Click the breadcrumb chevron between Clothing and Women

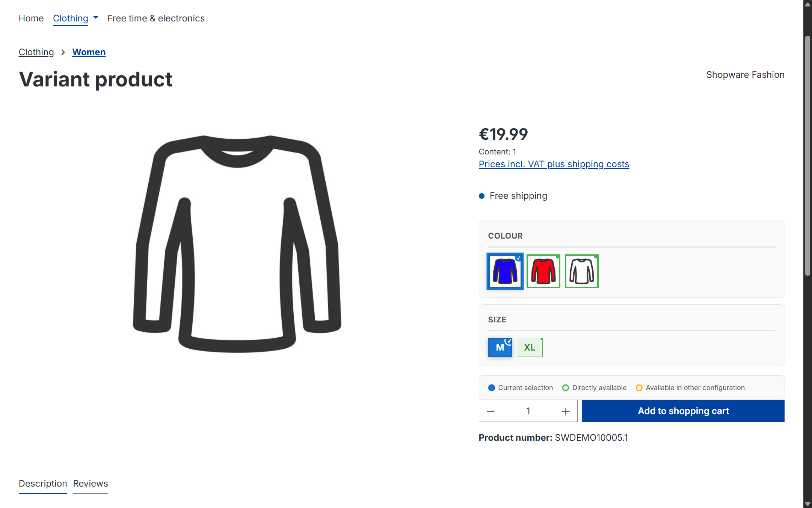(63, 52)
